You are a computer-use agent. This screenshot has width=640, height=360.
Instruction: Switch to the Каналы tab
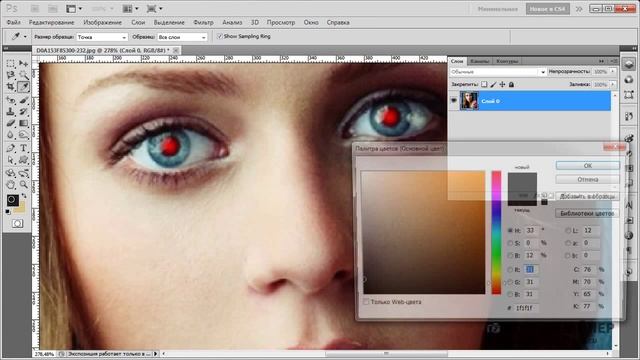click(x=479, y=61)
